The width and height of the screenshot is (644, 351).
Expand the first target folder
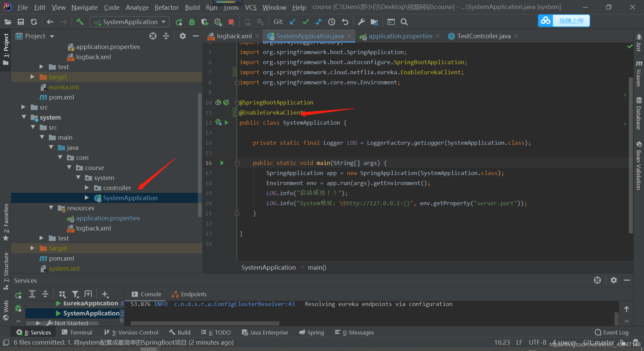32,77
